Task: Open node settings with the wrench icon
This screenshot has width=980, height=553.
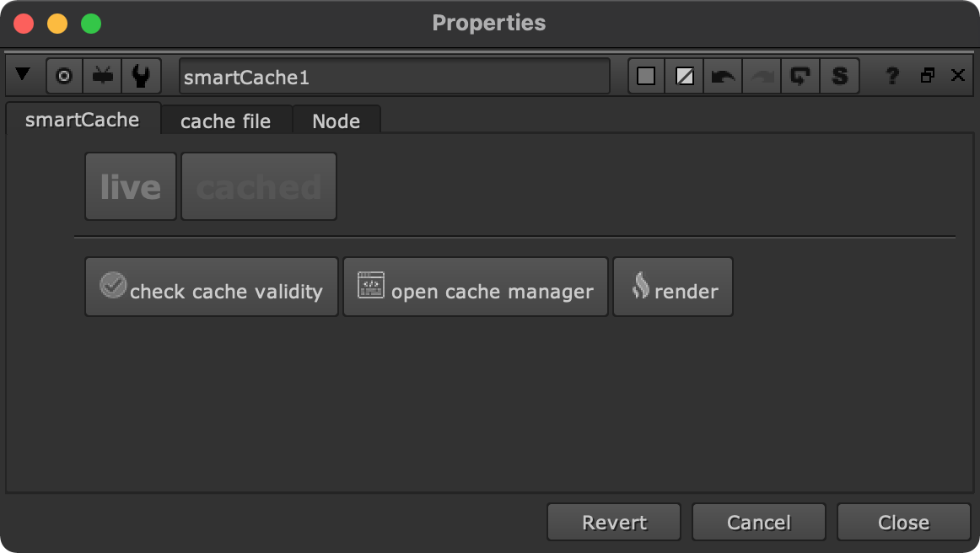Action: [x=141, y=75]
